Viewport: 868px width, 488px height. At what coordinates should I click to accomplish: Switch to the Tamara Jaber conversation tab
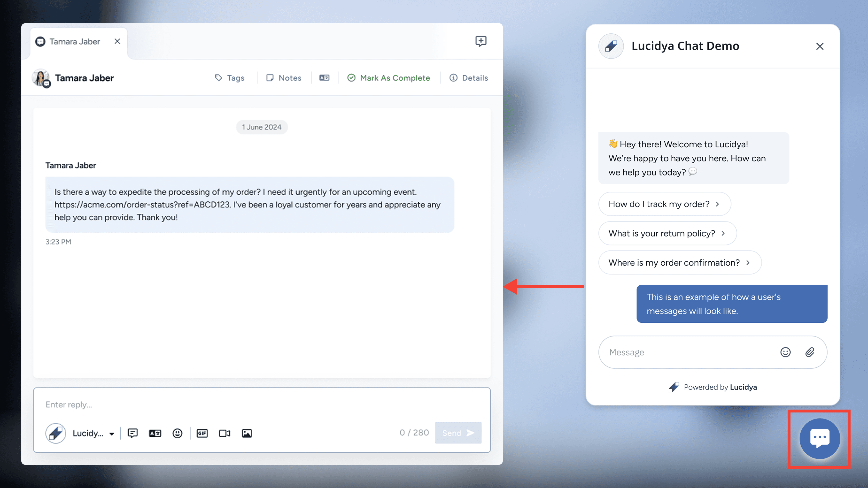(x=74, y=41)
